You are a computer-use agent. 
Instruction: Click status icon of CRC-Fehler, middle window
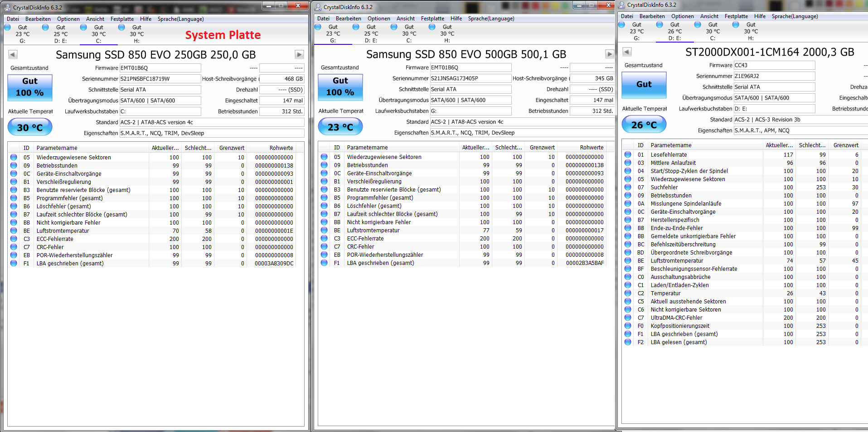(324, 246)
